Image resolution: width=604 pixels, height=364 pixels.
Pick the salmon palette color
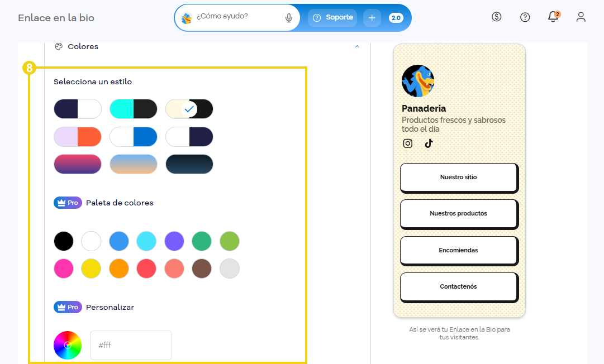coord(174,269)
